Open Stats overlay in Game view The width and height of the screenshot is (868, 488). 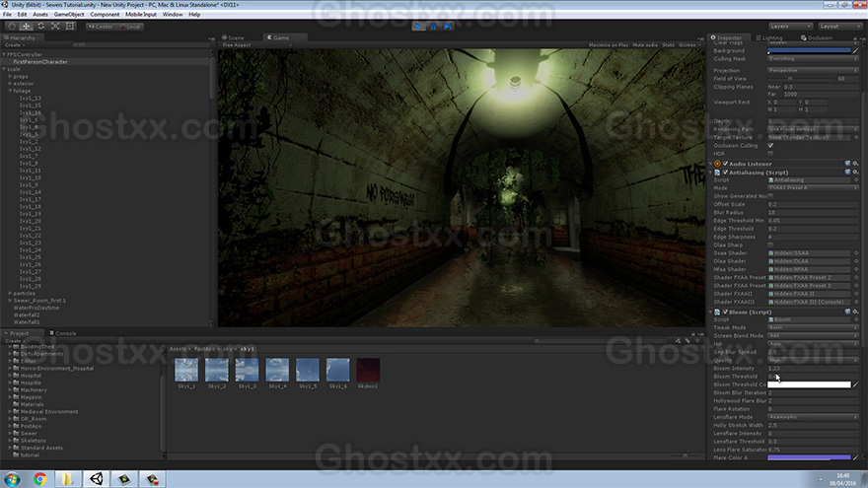point(668,44)
